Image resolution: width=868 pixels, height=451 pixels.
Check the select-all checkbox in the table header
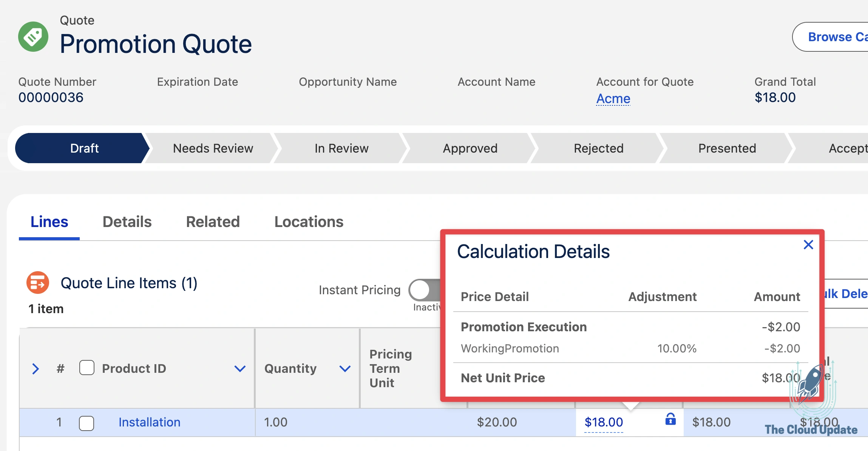coord(86,368)
